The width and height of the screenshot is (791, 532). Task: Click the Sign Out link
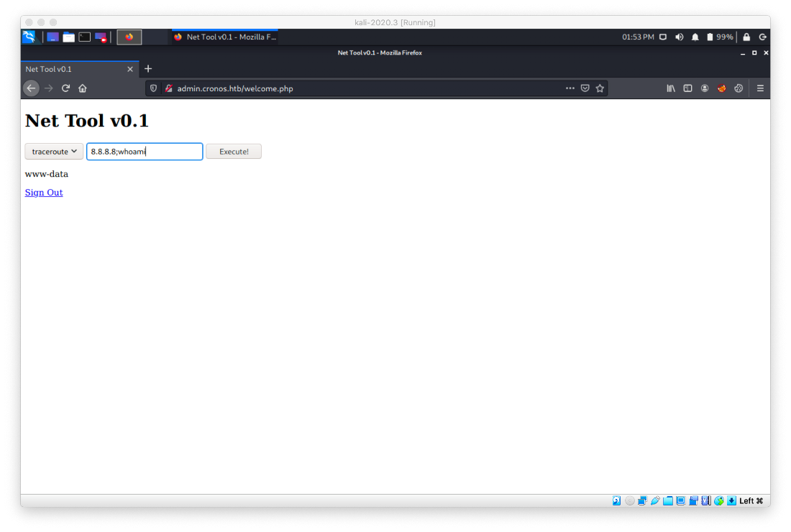(43, 192)
